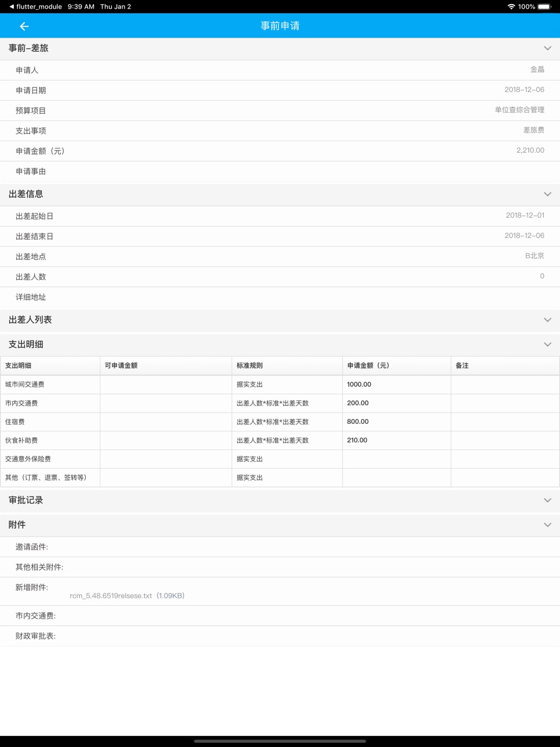Select 出差起始日 value 2018-12-01
This screenshot has height=747, width=560.
click(525, 215)
